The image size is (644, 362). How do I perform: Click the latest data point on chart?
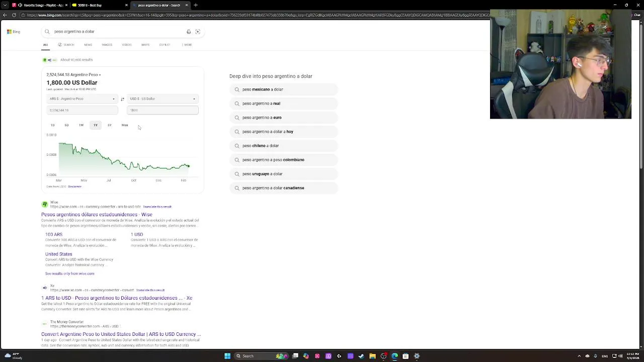coord(188,166)
